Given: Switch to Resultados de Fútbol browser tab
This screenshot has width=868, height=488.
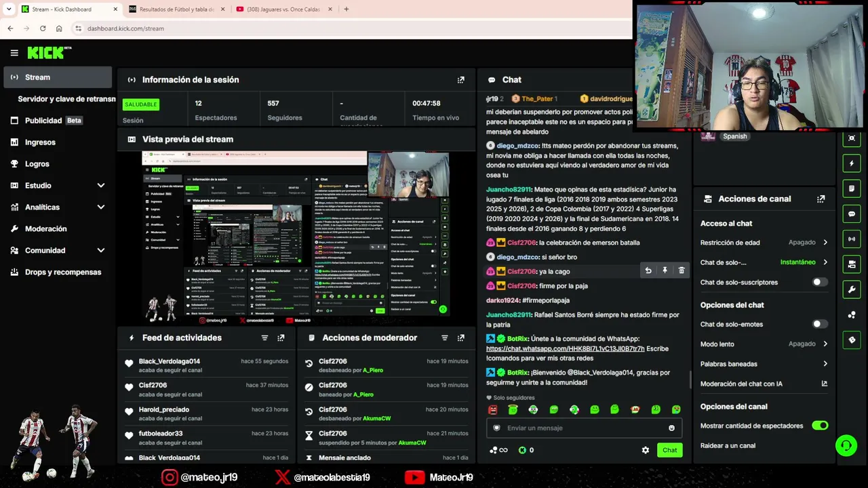Looking at the screenshot, I should click(x=176, y=9).
